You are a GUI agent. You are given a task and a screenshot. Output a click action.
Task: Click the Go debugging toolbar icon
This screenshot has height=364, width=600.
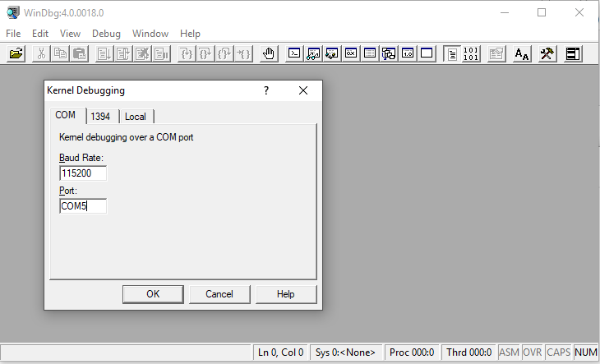(x=104, y=53)
